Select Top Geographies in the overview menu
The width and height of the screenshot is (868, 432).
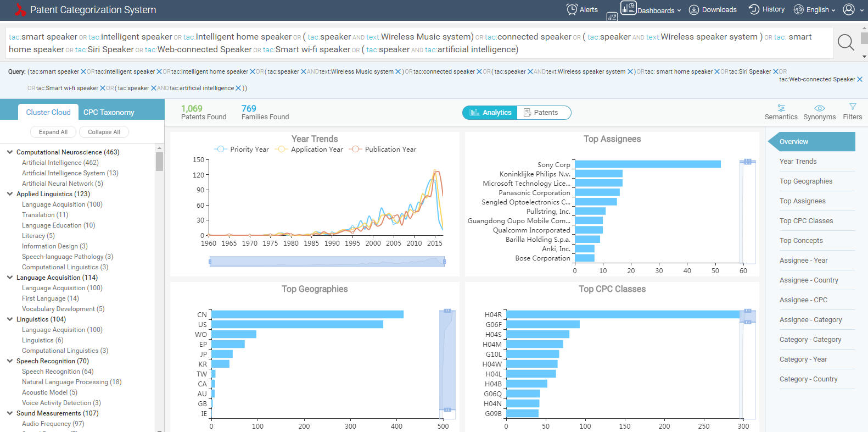click(805, 181)
